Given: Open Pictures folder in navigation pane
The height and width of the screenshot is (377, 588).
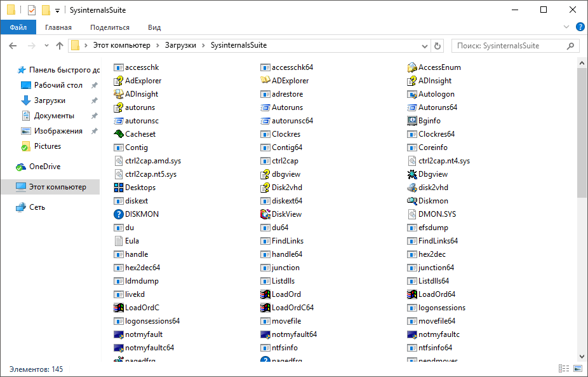Looking at the screenshot, I should coord(47,146).
